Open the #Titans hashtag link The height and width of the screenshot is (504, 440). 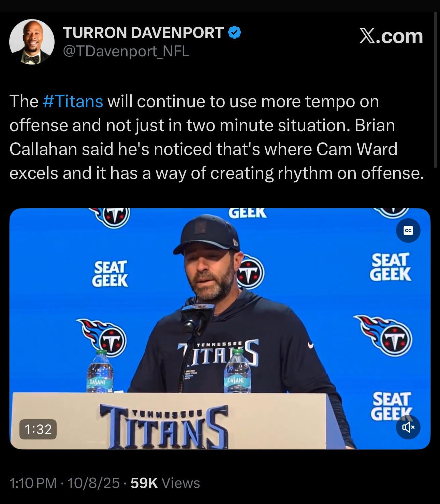pyautogui.click(x=73, y=101)
